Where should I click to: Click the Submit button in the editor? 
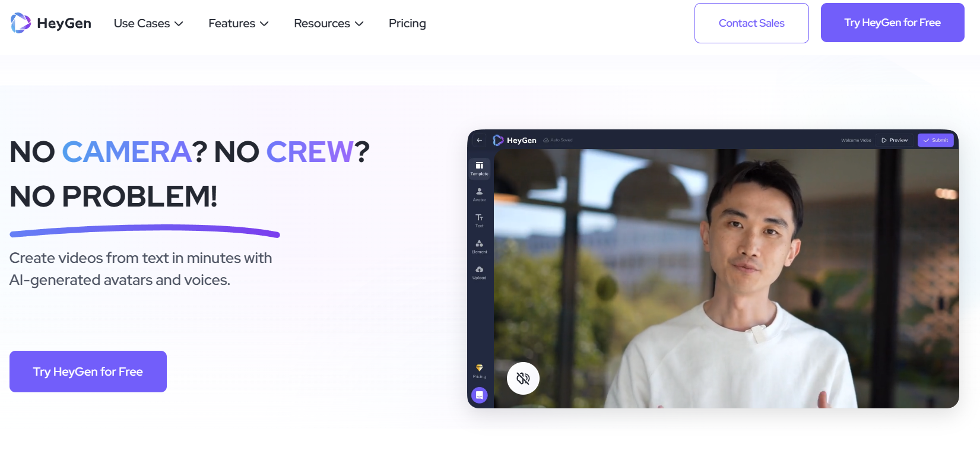coord(935,140)
